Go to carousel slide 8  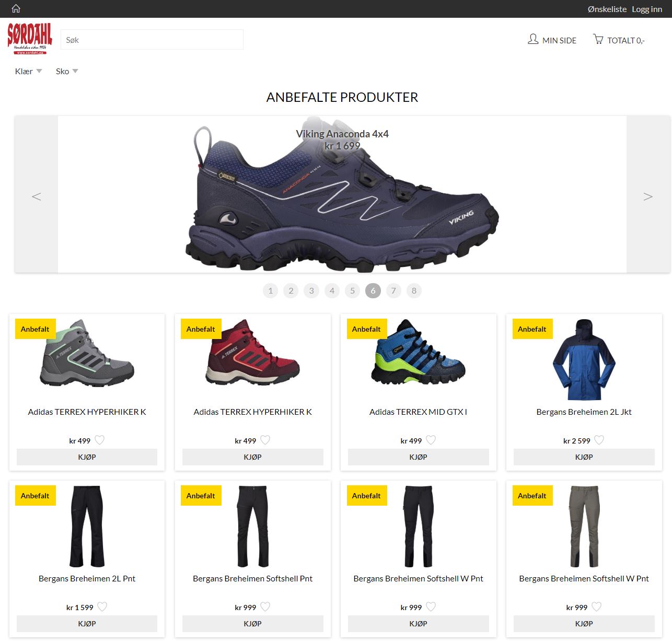[414, 291]
